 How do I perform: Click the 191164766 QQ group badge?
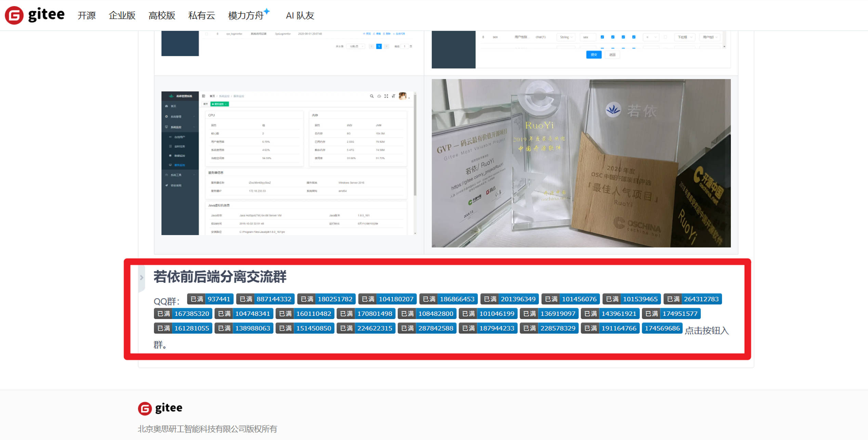(610, 328)
